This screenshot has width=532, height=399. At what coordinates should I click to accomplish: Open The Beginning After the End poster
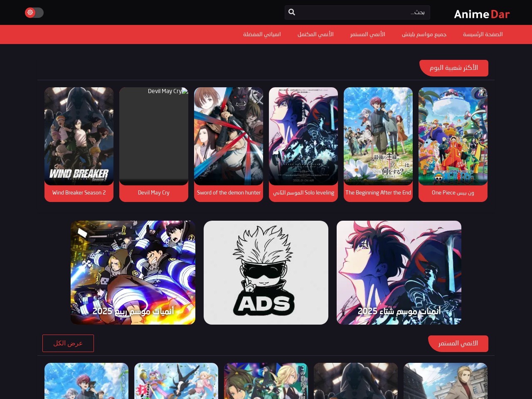point(378,136)
